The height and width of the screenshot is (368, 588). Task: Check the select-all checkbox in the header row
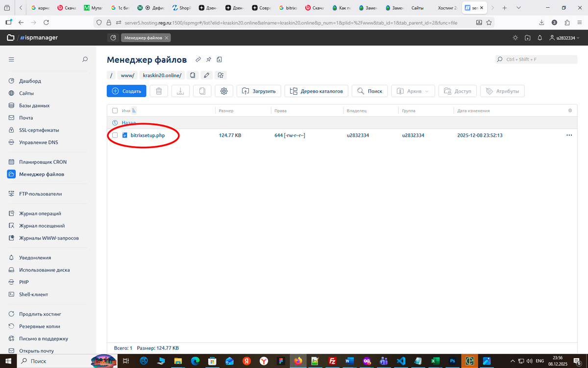pos(115,110)
